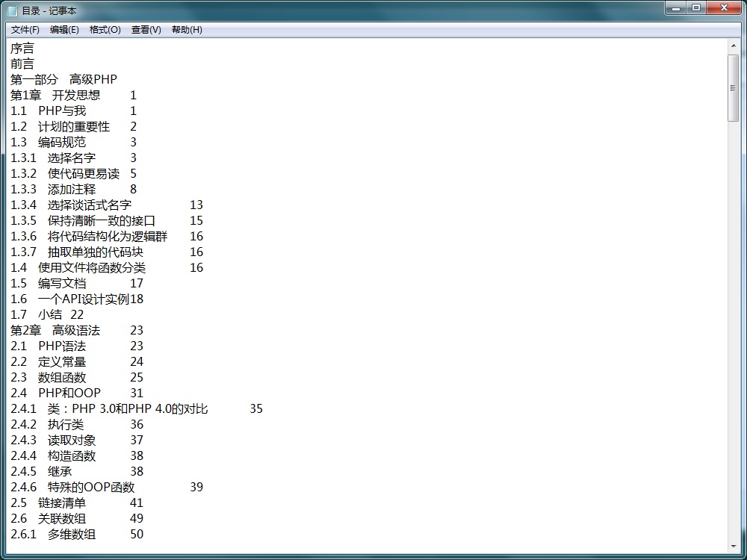Minimize the Notepad window
This screenshot has width=747, height=560.
pyautogui.click(x=675, y=8)
